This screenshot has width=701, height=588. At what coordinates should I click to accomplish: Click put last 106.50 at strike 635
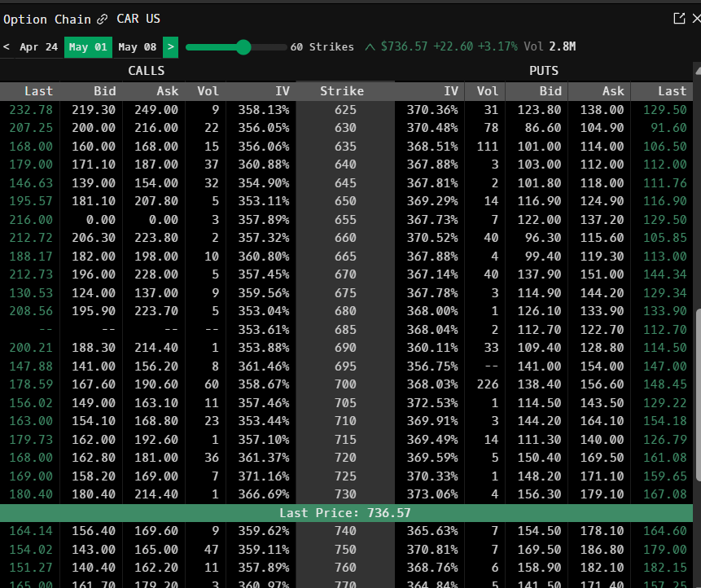(x=665, y=147)
